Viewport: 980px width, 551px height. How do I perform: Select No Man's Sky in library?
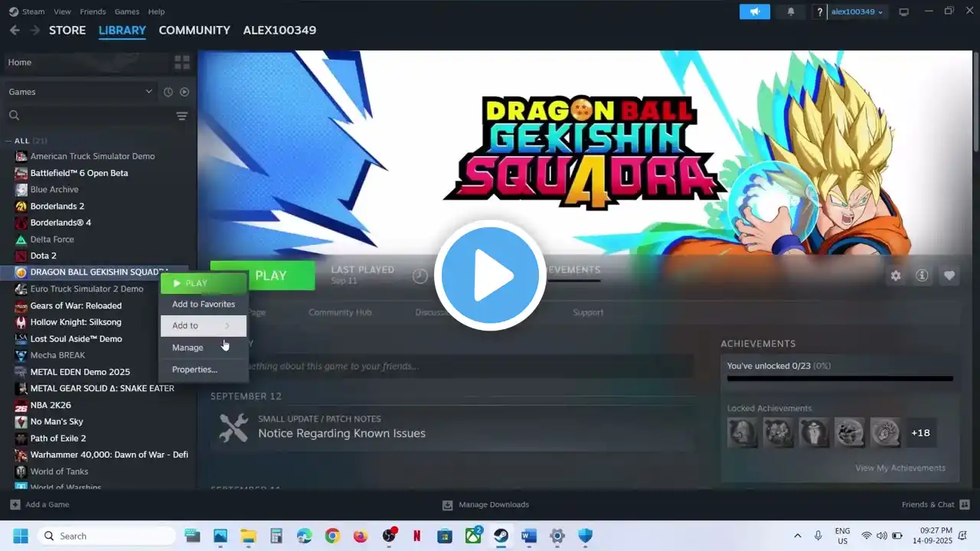pos(57,422)
